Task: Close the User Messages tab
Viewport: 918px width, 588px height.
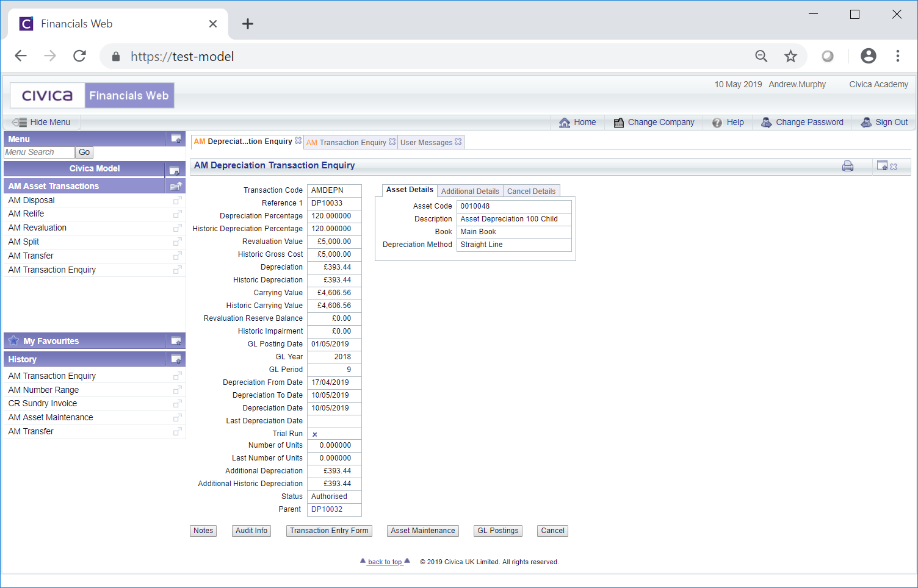Action: [458, 142]
